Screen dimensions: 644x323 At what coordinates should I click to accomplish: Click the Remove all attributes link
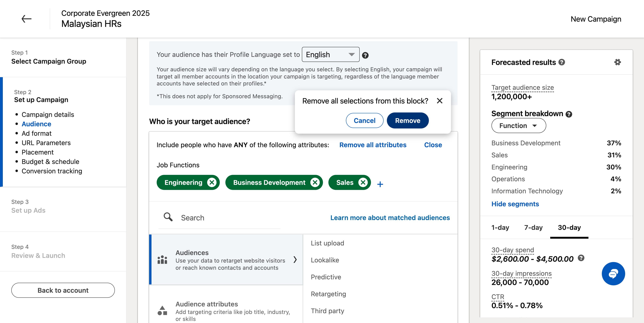[373, 145]
